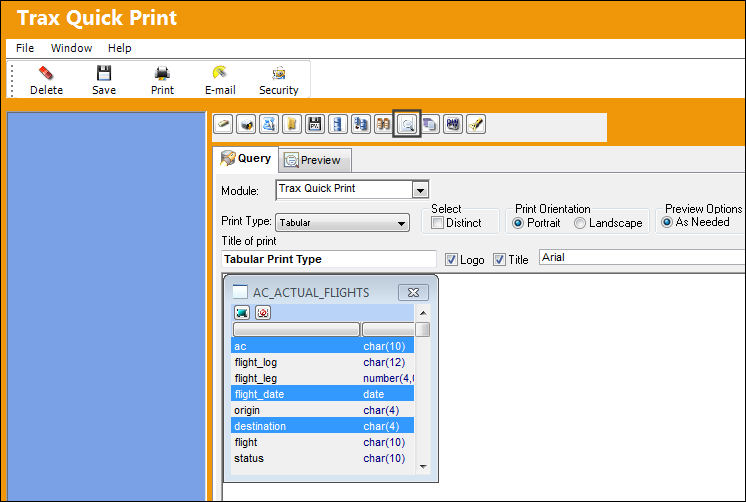
Task: Switch to the Query tab
Action: click(x=245, y=158)
